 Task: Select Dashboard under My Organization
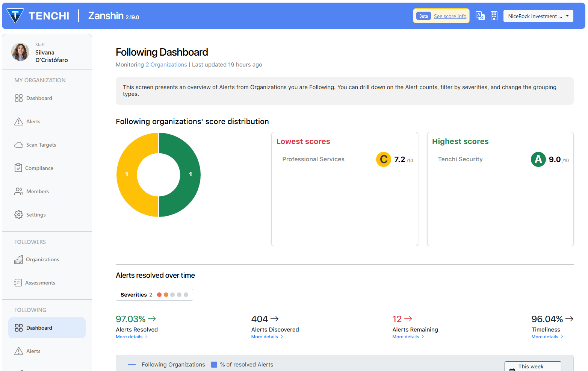click(39, 98)
